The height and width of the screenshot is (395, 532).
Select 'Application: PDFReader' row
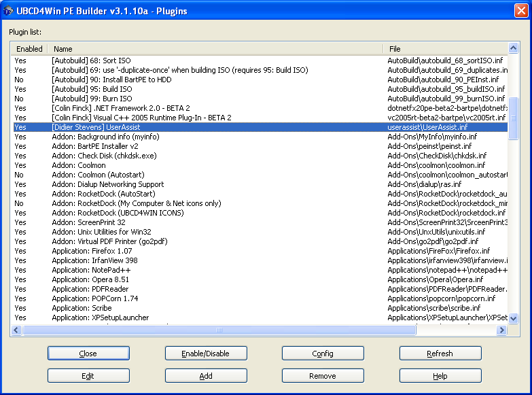coord(260,289)
